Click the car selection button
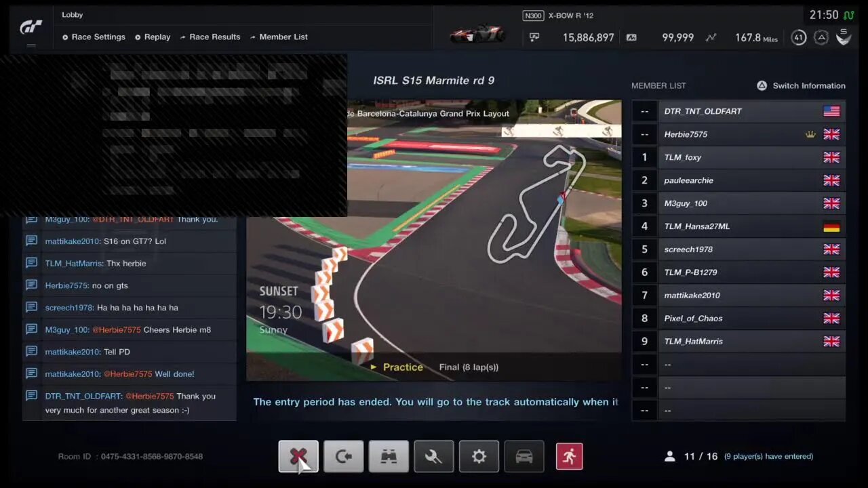868x488 pixels. [x=524, y=456]
